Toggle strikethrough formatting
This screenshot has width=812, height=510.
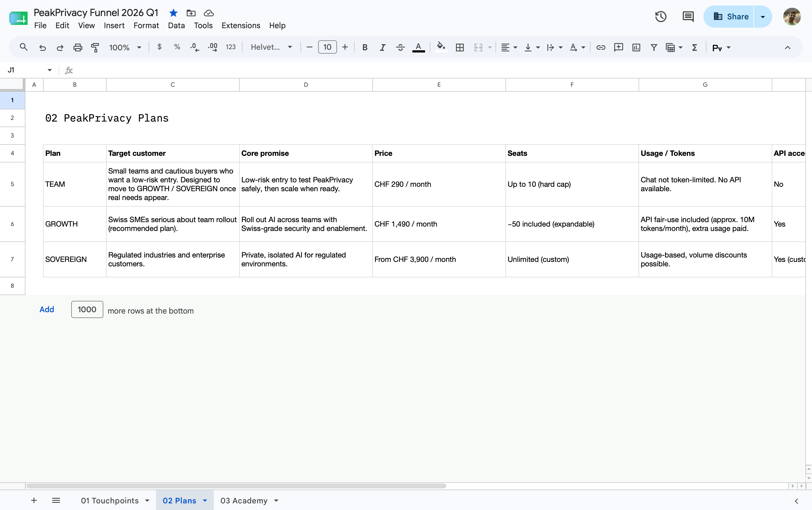[400, 47]
